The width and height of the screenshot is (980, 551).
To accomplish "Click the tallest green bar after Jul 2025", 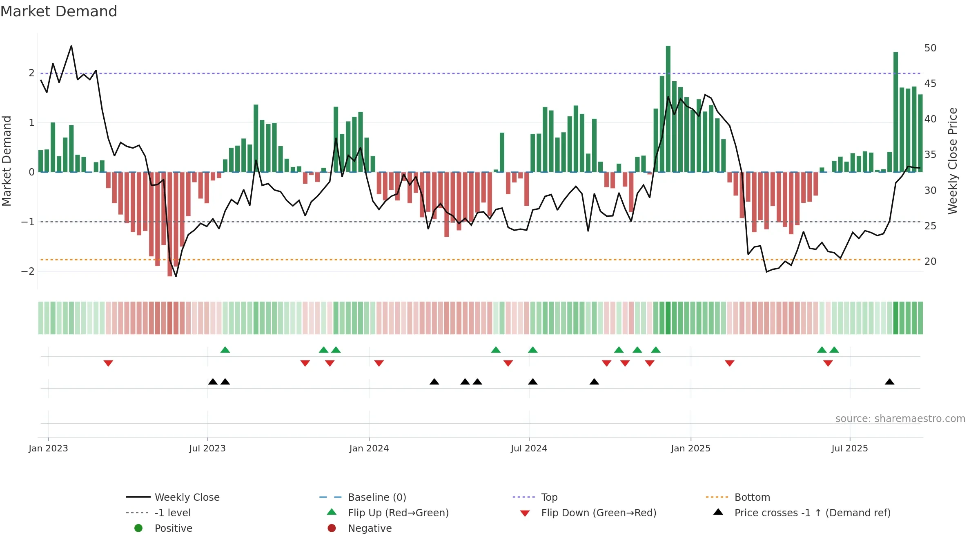I will click(895, 112).
